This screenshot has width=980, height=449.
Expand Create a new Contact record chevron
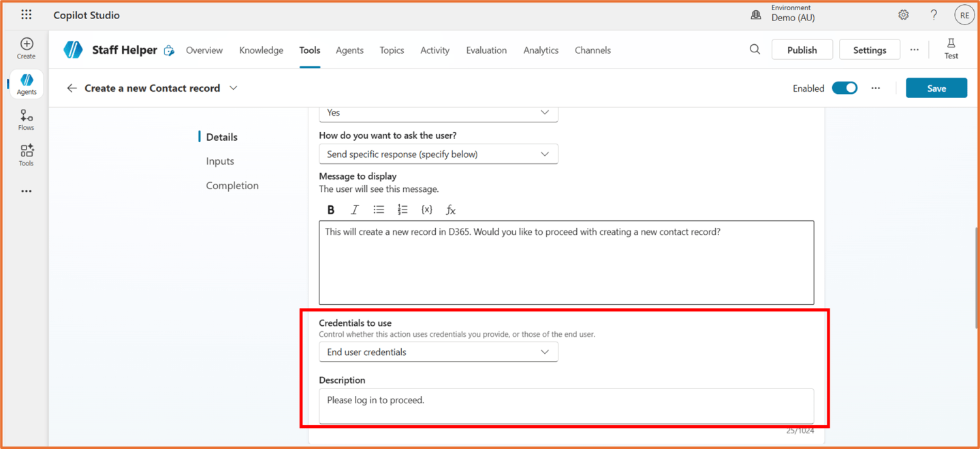[x=234, y=88]
